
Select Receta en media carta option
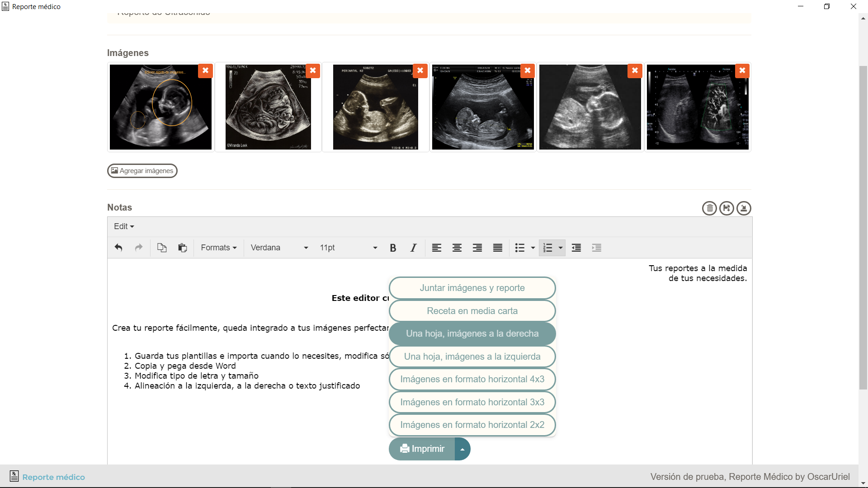click(x=472, y=311)
